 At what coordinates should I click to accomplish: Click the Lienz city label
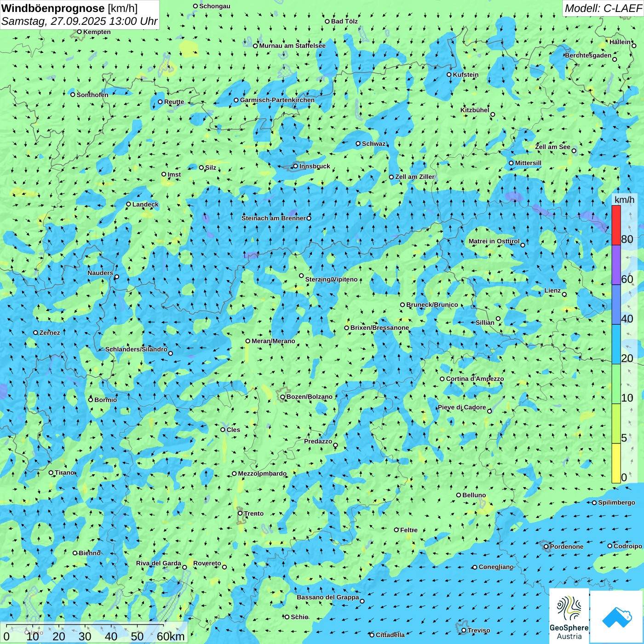(x=552, y=290)
